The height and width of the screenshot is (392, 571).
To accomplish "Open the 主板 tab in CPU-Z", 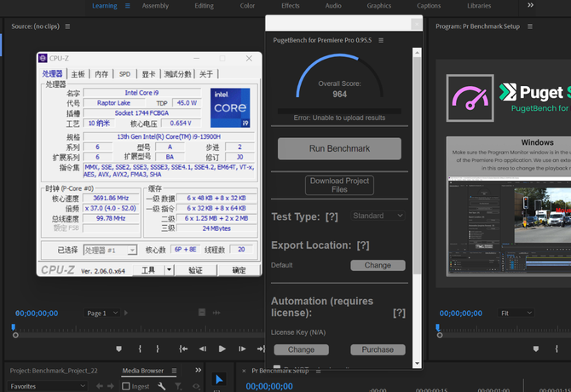I will coord(78,74).
